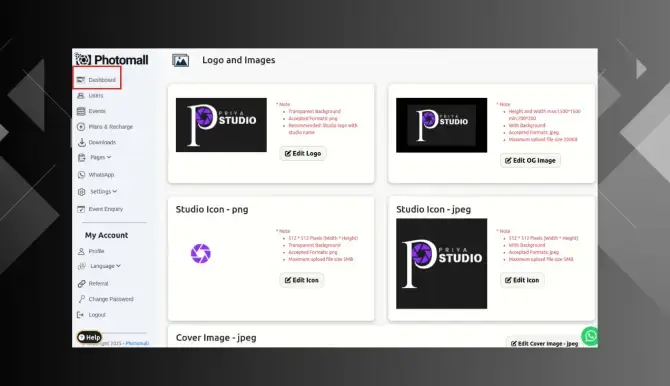The height and width of the screenshot is (386, 670).
Task: Open Change Password
Action: coord(111,299)
